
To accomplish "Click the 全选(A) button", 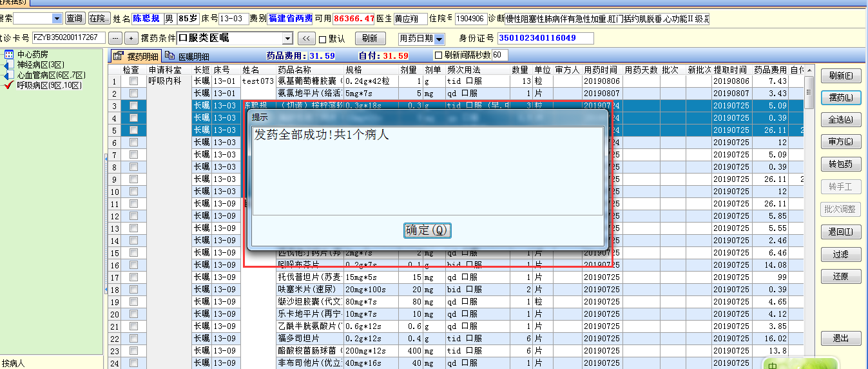I will point(841,120).
